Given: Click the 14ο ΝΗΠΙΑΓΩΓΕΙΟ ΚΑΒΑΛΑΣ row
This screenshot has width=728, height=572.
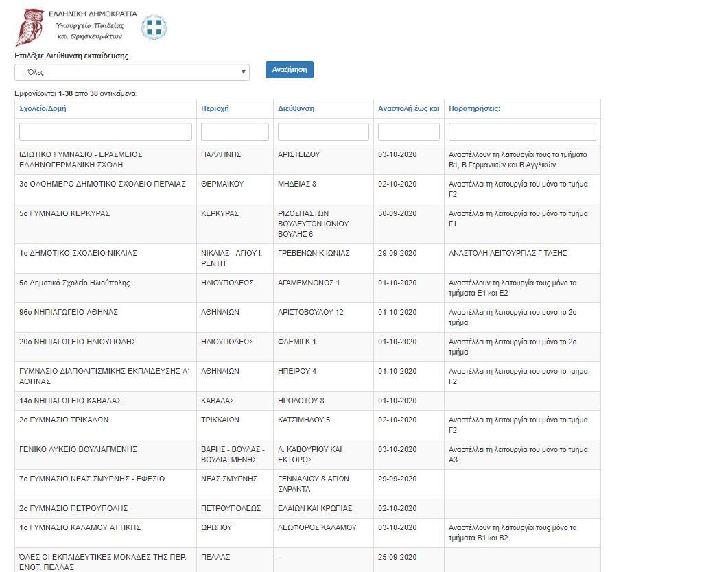Looking at the screenshot, I should click(x=70, y=401).
